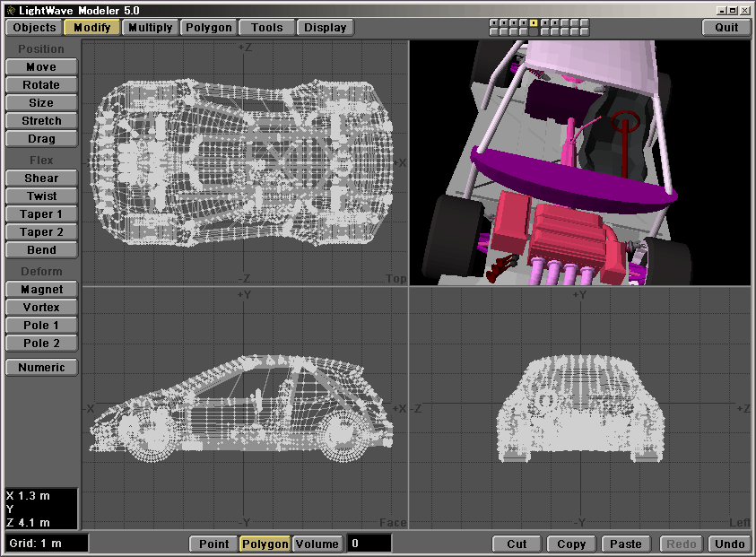Choose the Taper 1 tool
756x557 pixels.
41,214
